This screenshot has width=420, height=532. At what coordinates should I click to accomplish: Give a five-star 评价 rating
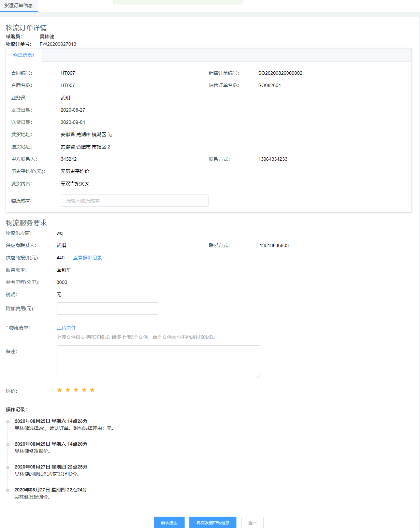pyautogui.click(x=92, y=390)
